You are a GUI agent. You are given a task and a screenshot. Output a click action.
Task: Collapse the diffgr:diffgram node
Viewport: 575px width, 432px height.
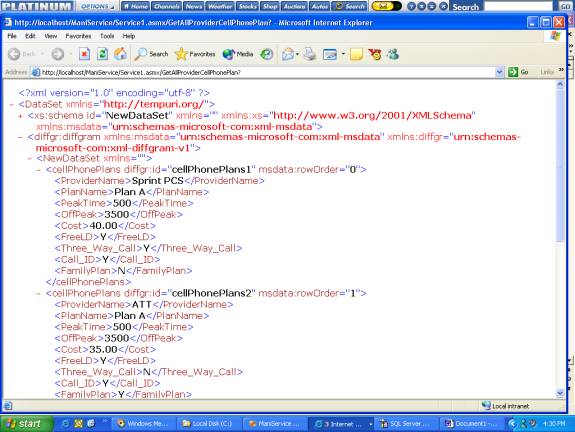pyautogui.click(x=21, y=137)
